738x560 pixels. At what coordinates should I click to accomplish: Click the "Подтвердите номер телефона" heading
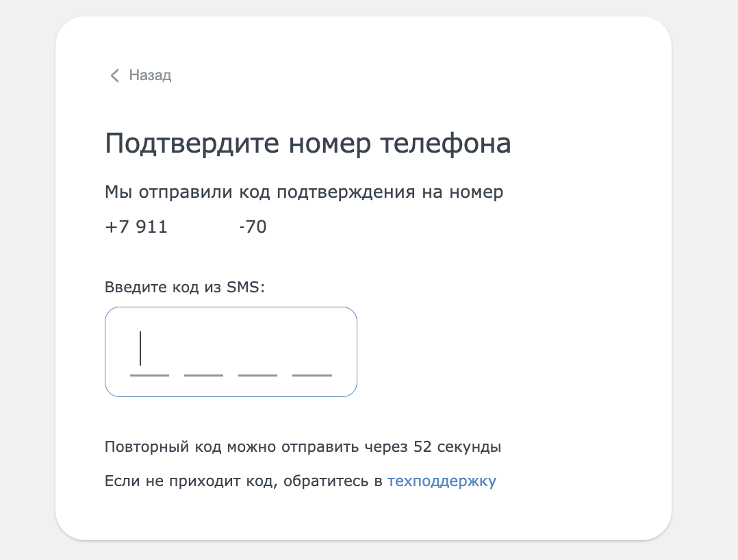(x=307, y=144)
